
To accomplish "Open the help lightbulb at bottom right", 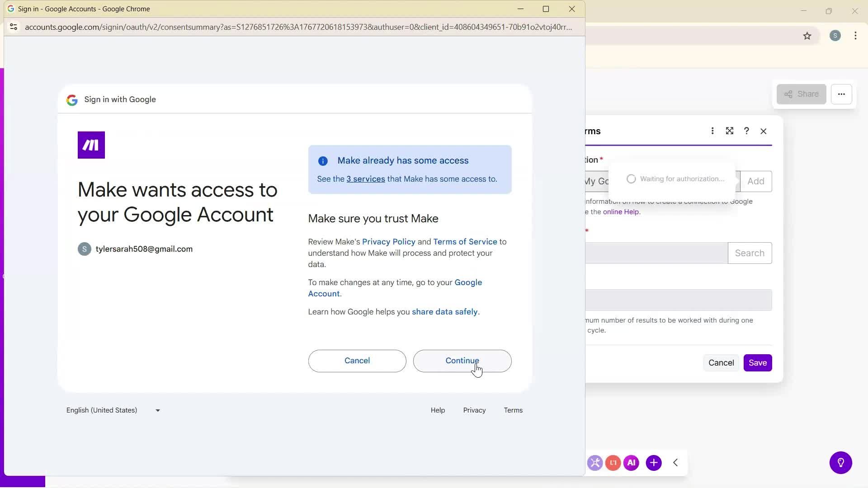I will tap(841, 463).
